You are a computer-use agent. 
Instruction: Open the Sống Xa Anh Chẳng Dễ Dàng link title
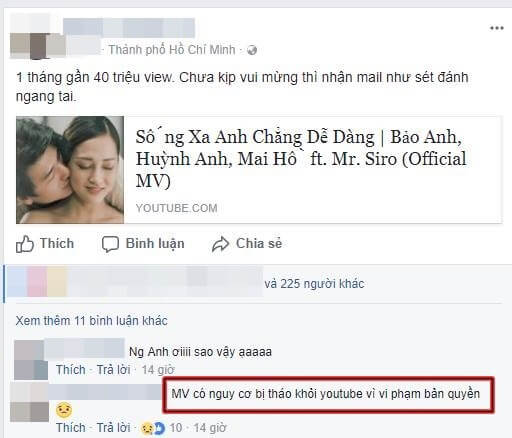coord(300,159)
